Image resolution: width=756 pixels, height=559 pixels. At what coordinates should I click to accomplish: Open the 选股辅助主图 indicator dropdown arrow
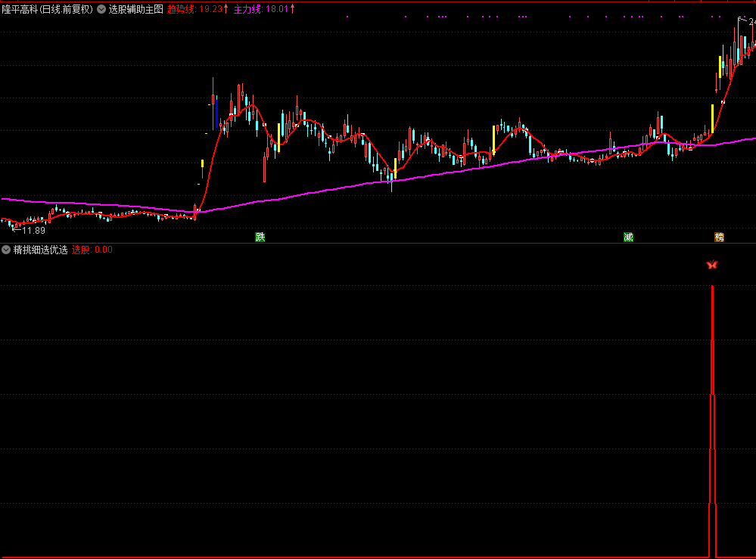[x=101, y=10]
